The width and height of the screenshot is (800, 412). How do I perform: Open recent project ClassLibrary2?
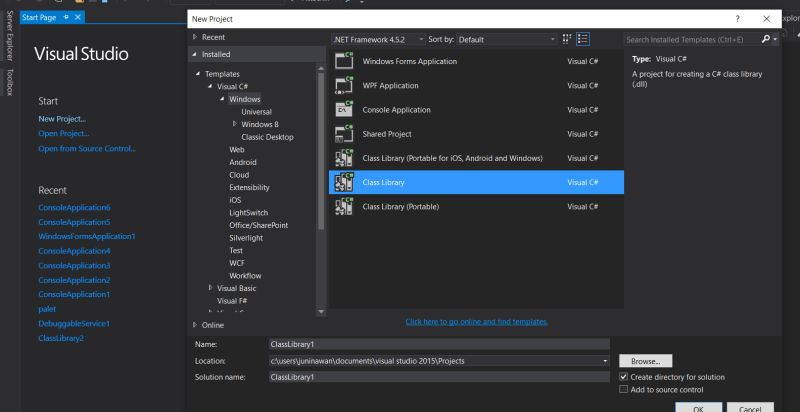61,338
